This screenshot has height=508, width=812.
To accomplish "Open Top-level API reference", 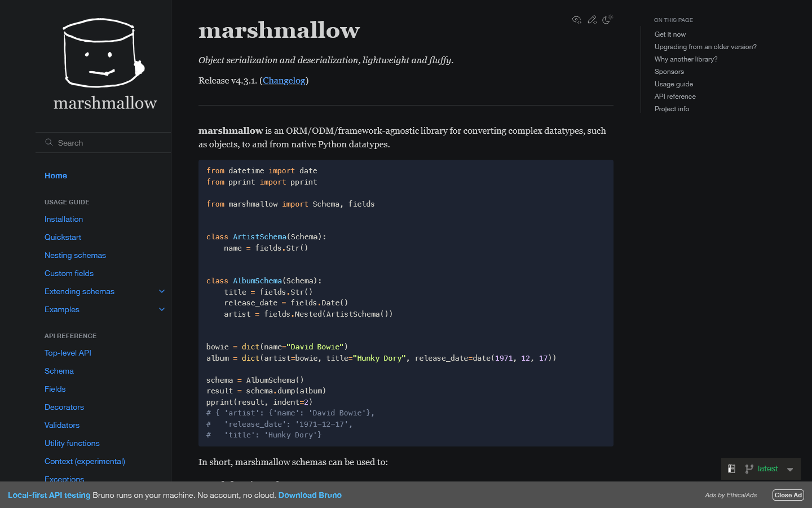I will (x=68, y=353).
